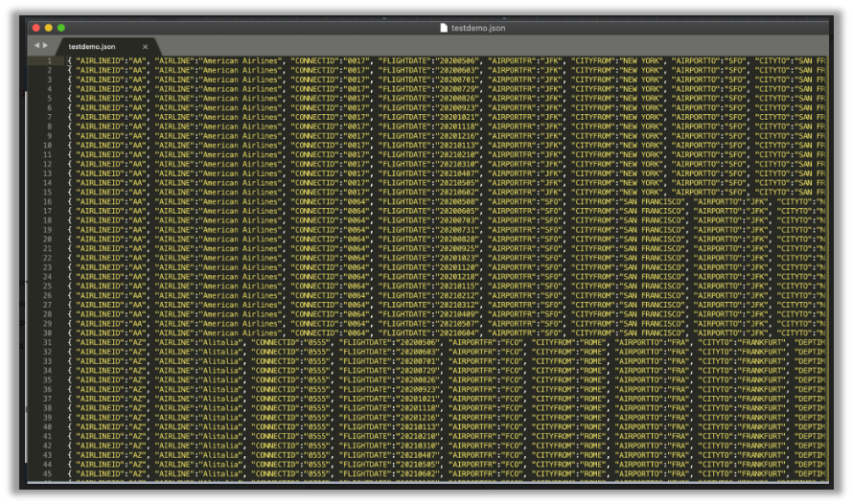Click "Alitalia" value on line 31

[222, 342]
